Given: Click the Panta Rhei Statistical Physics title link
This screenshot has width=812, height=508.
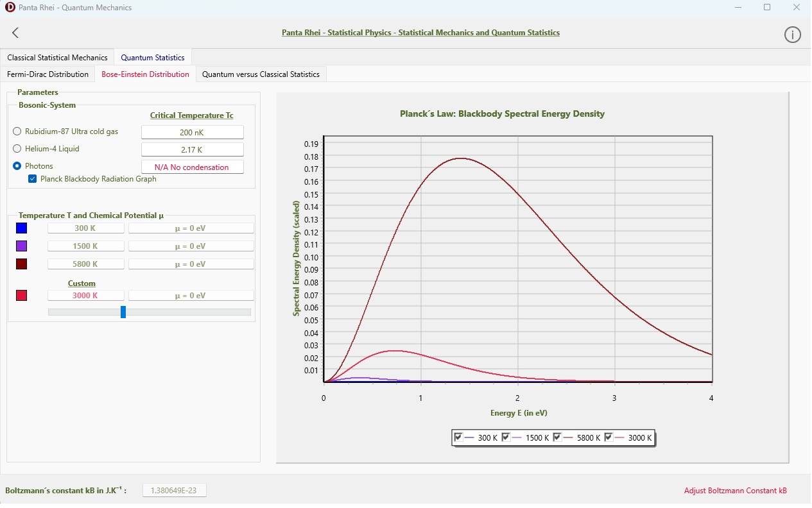Looking at the screenshot, I should [420, 33].
